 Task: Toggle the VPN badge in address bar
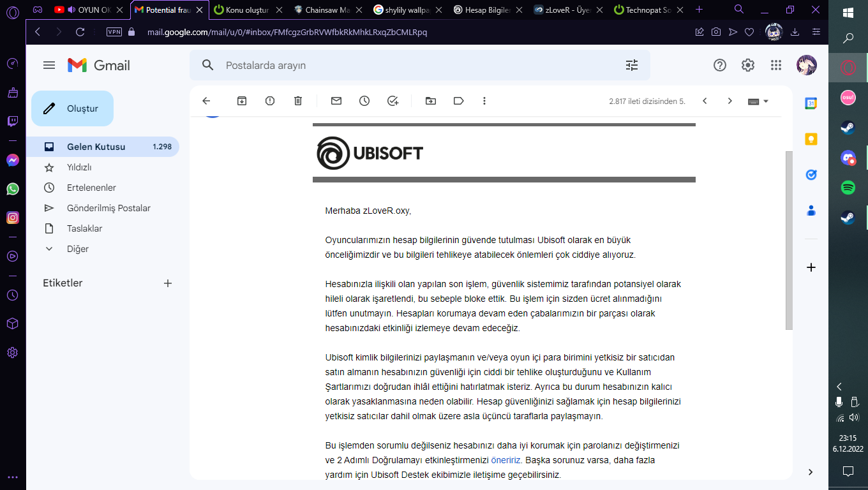pos(114,32)
